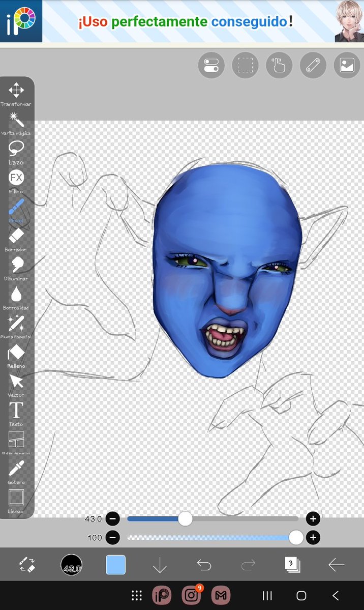The width and height of the screenshot is (364, 610).
Task: Open ibisPaint from the navigation dock
Action: coord(161,595)
